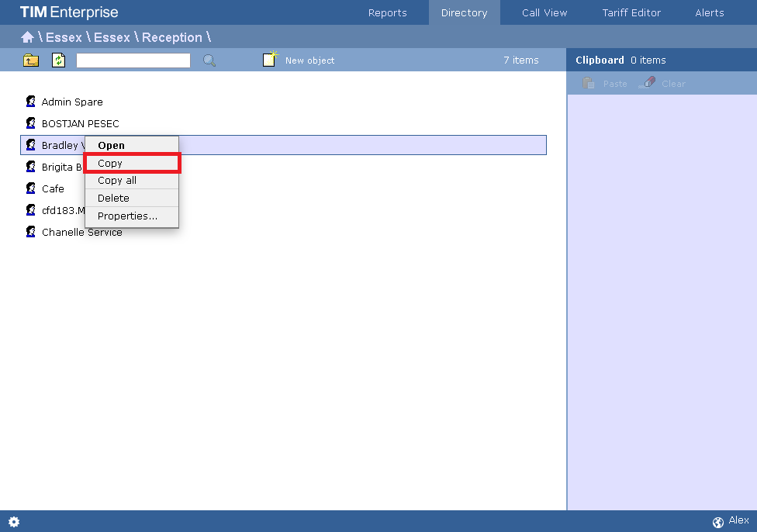Go to the Tariff Editor tab

coord(631,12)
